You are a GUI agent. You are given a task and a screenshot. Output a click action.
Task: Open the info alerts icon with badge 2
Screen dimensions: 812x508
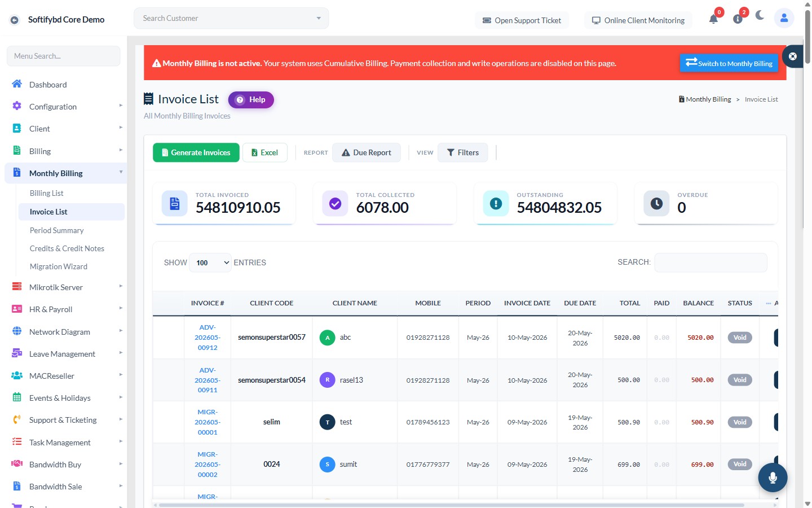click(738, 19)
